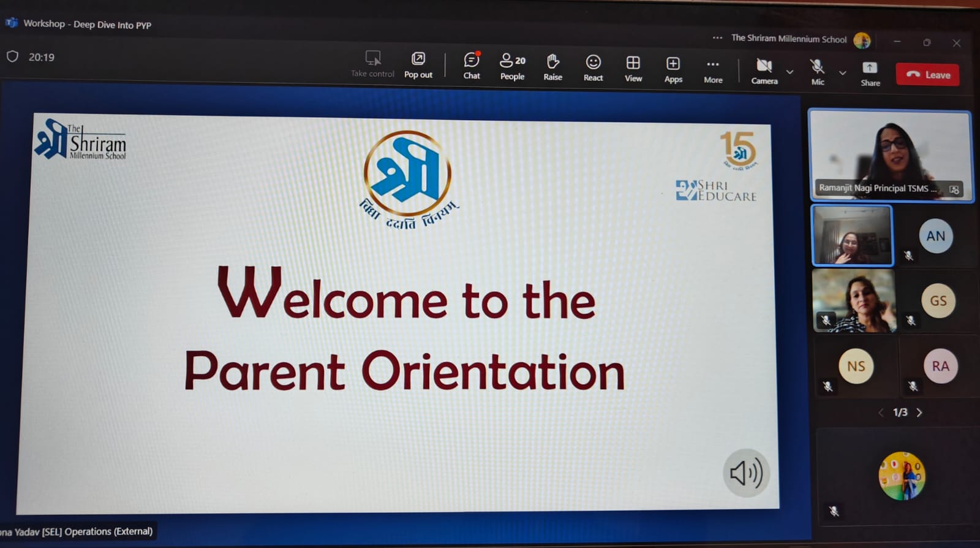Unmute the Mic
Viewport: 980px width, 548px height.
coord(818,72)
